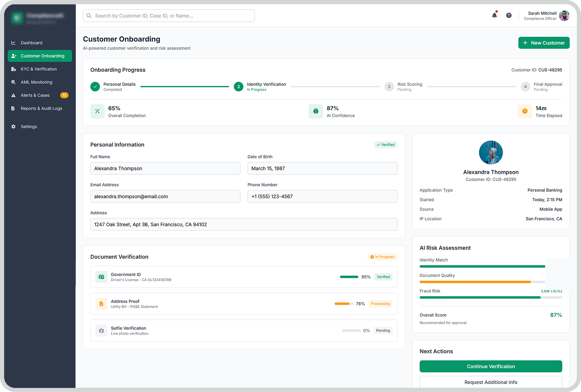Click the Alerts & Cases warning icon

pos(13,95)
